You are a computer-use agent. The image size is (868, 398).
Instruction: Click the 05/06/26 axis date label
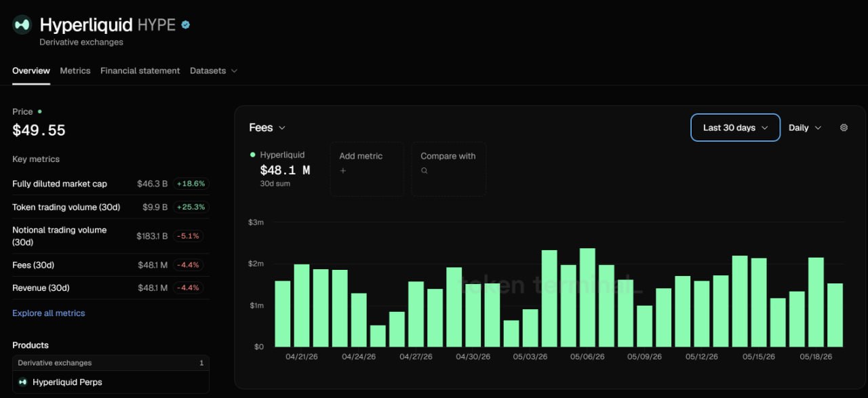point(587,356)
